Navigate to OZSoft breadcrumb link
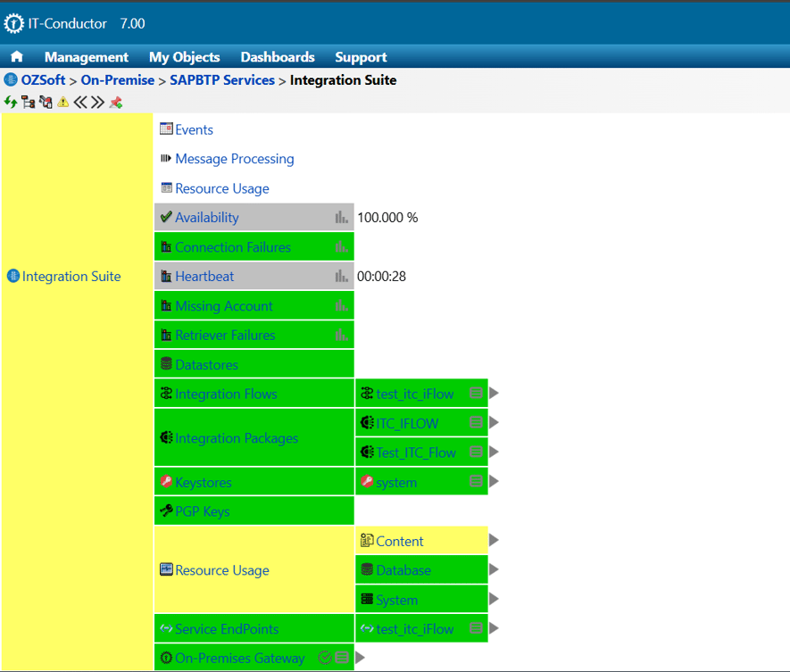 44,80
